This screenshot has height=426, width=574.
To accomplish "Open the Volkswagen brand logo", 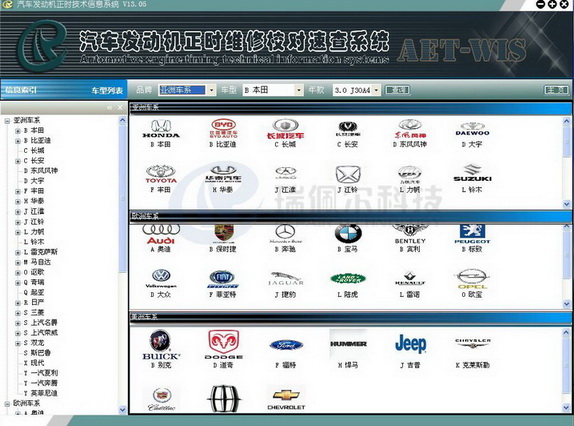I will tap(161, 279).
